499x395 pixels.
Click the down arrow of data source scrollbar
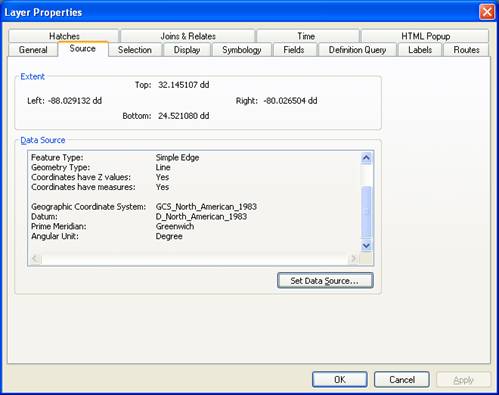point(366,246)
